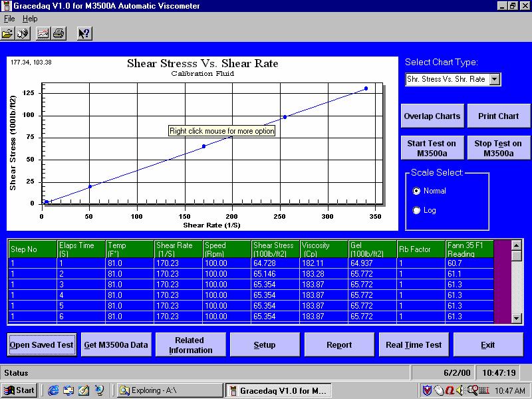Click the printer toolbar icon
Image resolution: width=532 pixels, height=399 pixels.
pyautogui.click(x=59, y=34)
